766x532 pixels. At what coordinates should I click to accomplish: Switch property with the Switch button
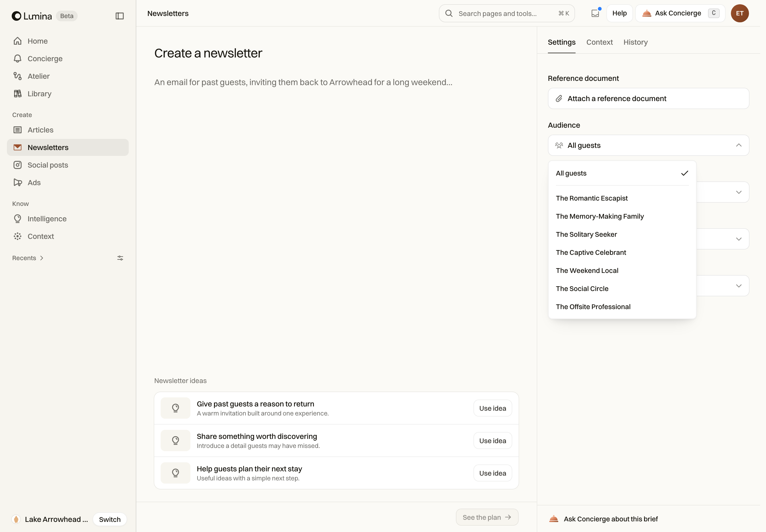(110, 519)
